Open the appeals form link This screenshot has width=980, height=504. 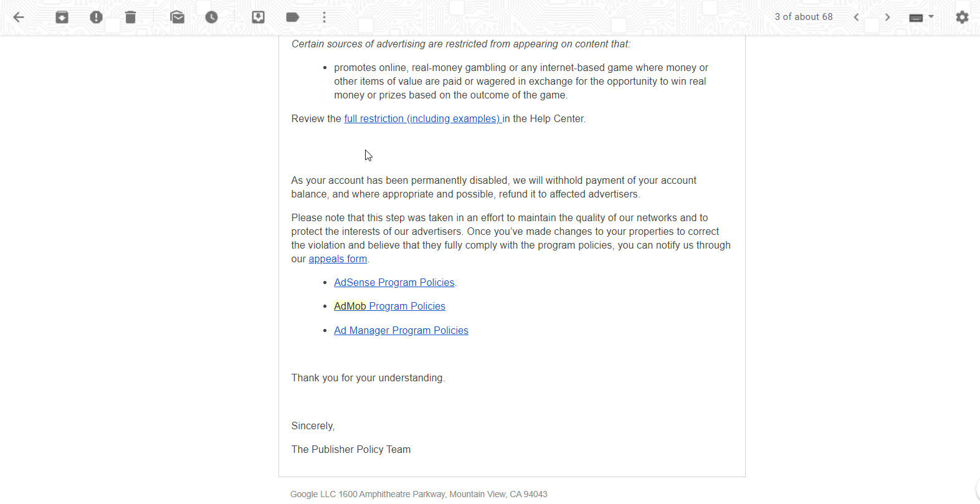pos(338,259)
